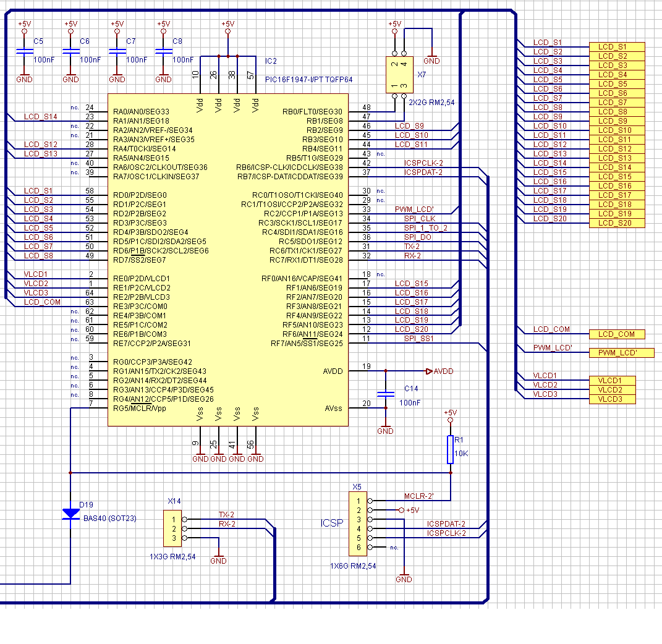This screenshot has height=644, width=662.
Task: Click the SPI_SS1 net label
Action: coord(419,339)
